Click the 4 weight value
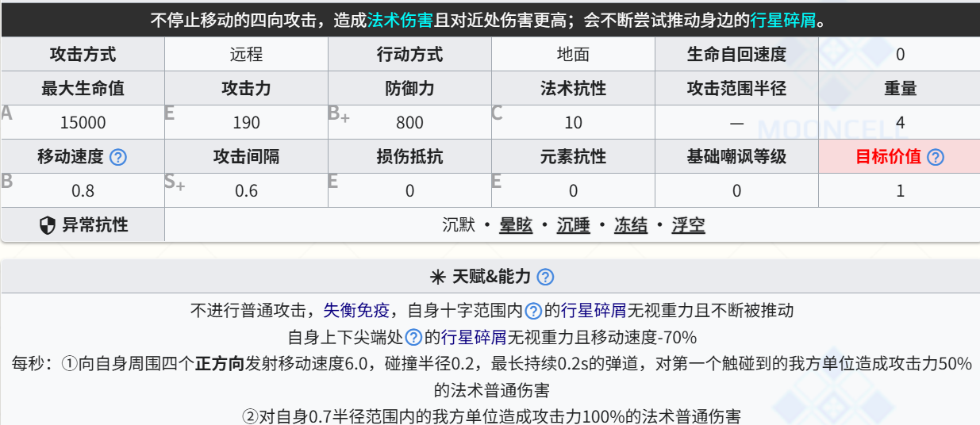This screenshot has height=425, width=980. pyautogui.click(x=900, y=123)
